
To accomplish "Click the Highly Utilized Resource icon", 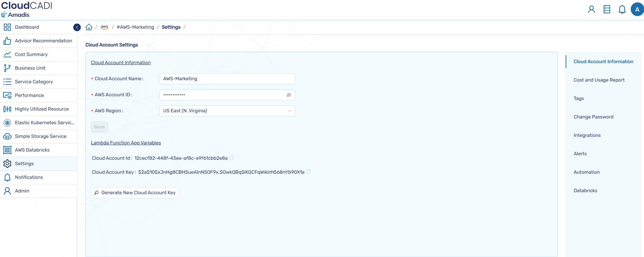I will (7, 109).
